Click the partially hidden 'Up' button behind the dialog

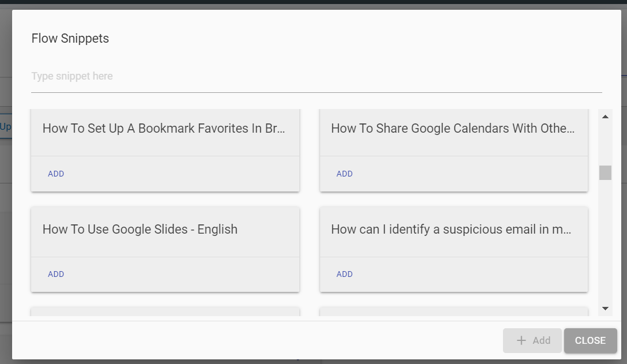click(x=6, y=126)
